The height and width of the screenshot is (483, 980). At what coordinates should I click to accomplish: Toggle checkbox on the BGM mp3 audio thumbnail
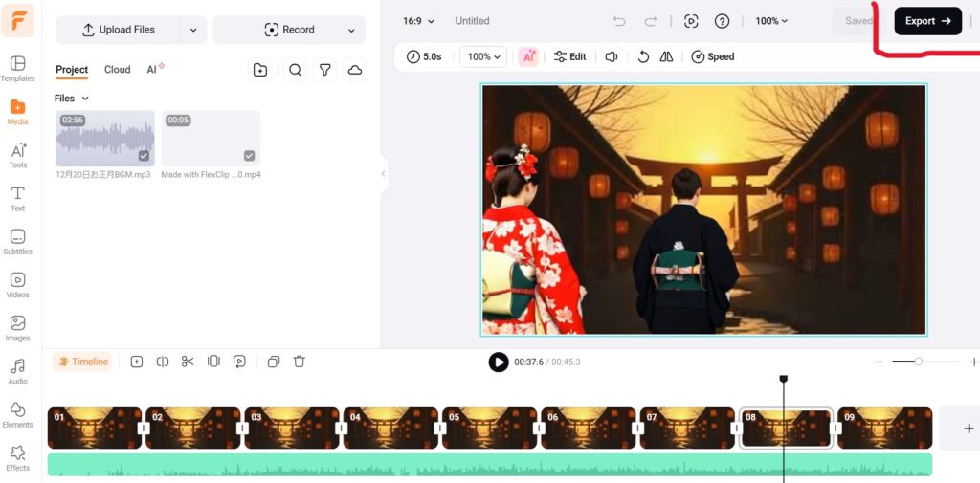pyautogui.click(x=144, y=156)
